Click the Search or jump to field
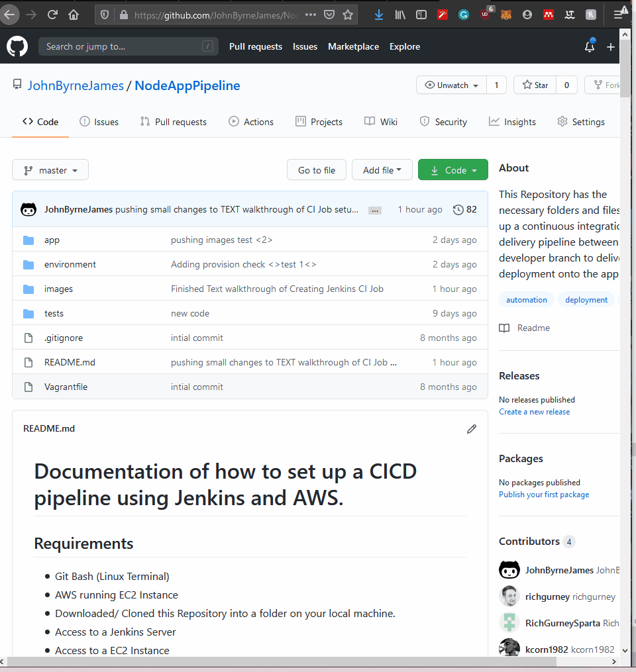The height and width of the screenshot is (672, 636). point(129,46)
